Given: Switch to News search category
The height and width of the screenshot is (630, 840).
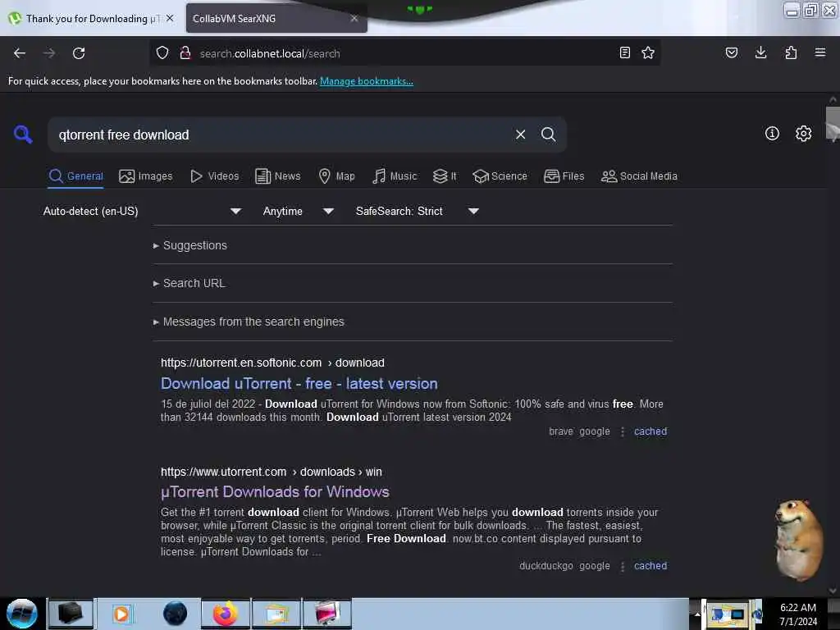Looking at the screenshot, I should 277,176.
